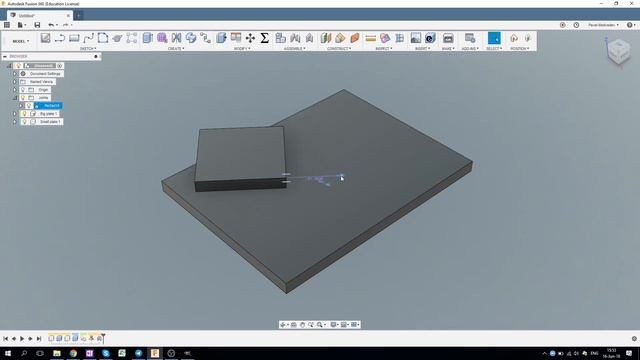The width and height of the screenshot is (640, 360).
Task: Click the Joint tool icon
Action: click(x=295, y=38)
